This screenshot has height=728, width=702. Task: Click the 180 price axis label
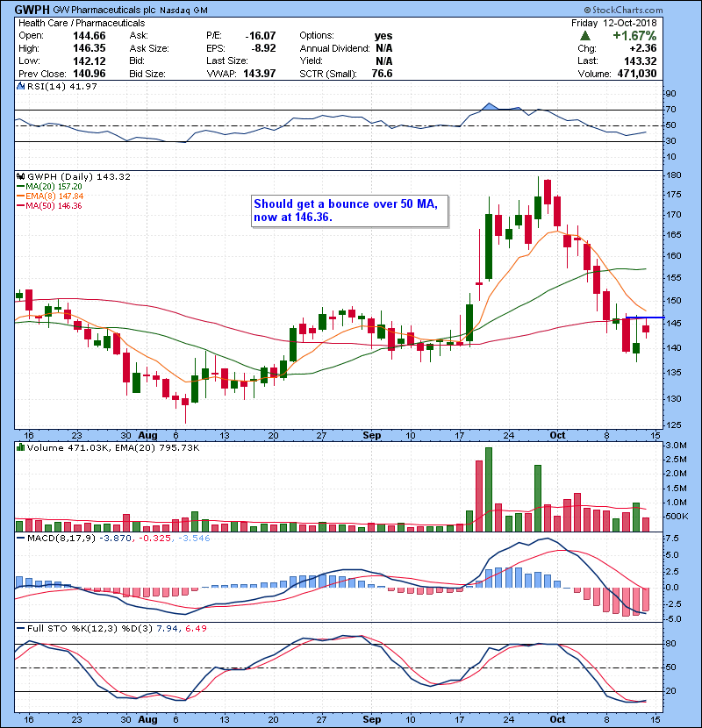(x=674, y=175)
